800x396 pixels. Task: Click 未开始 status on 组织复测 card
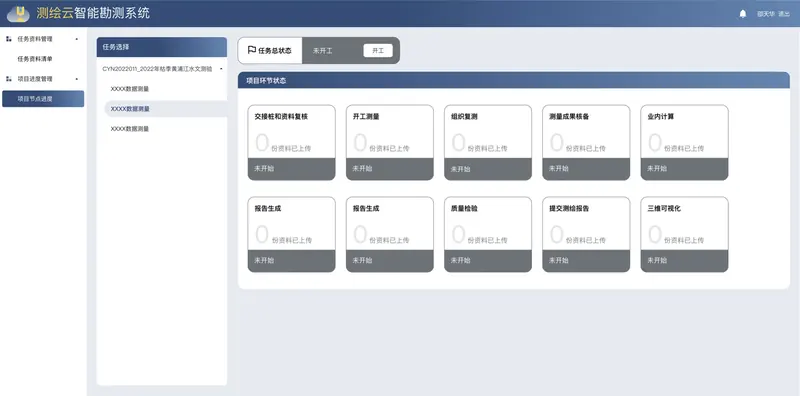click(x=460, y=168)
